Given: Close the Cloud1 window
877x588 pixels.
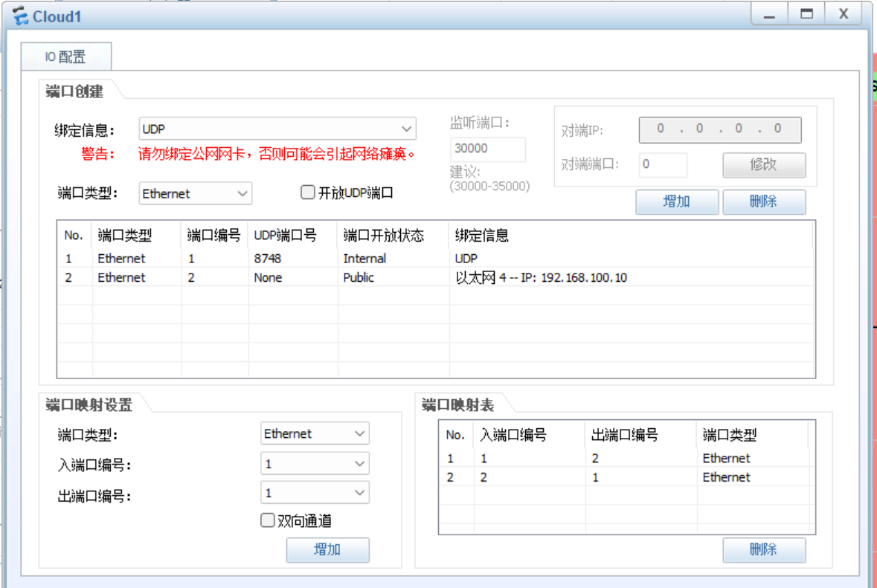Looking at the screenshot, I should pyautogui.click(x=844, y=13).
